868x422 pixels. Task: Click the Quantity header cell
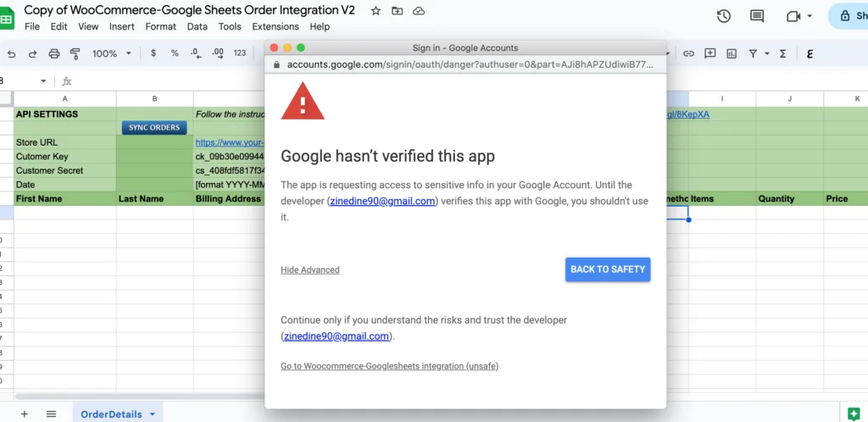pyautogui.click(x=789, y=198)
